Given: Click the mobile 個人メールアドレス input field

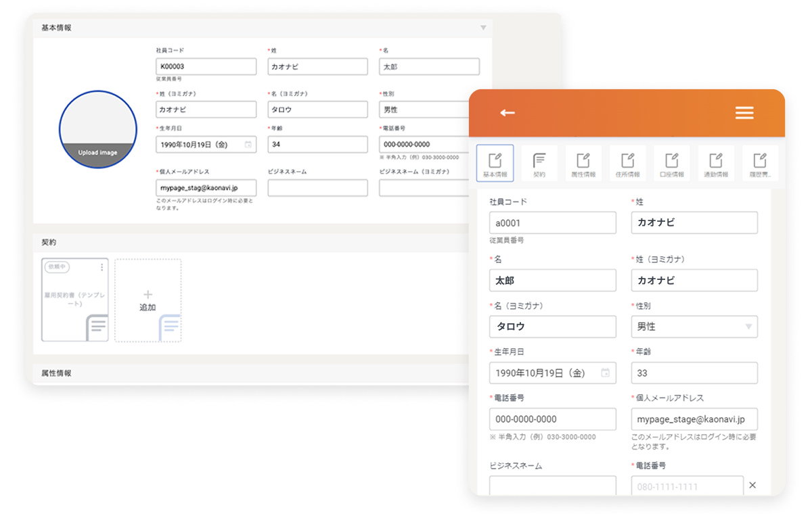Looking at the screenshot, I should click(x=694, y=419).
